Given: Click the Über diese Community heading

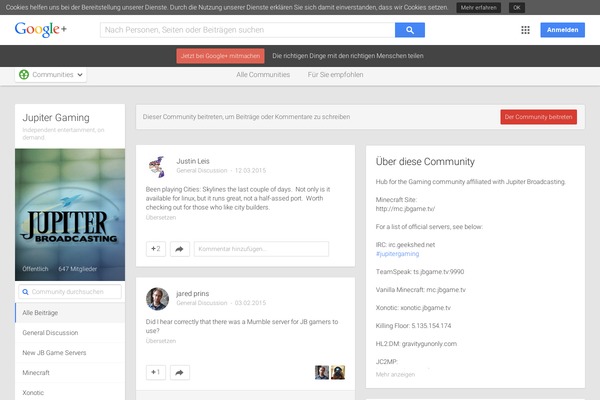Looking at the screenshot, I should coord(425,162).
